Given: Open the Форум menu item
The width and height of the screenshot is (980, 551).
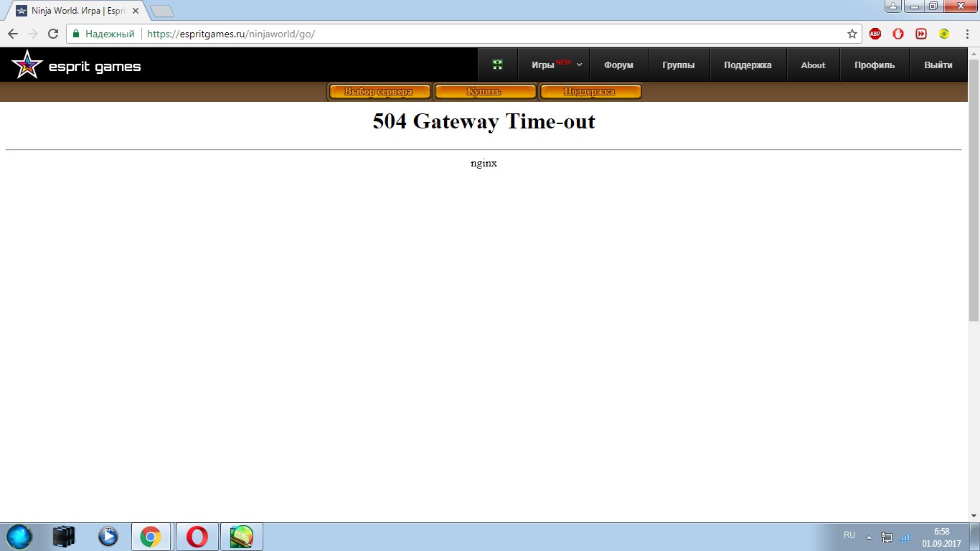Looking at the screenshot, I should [618, 65].
